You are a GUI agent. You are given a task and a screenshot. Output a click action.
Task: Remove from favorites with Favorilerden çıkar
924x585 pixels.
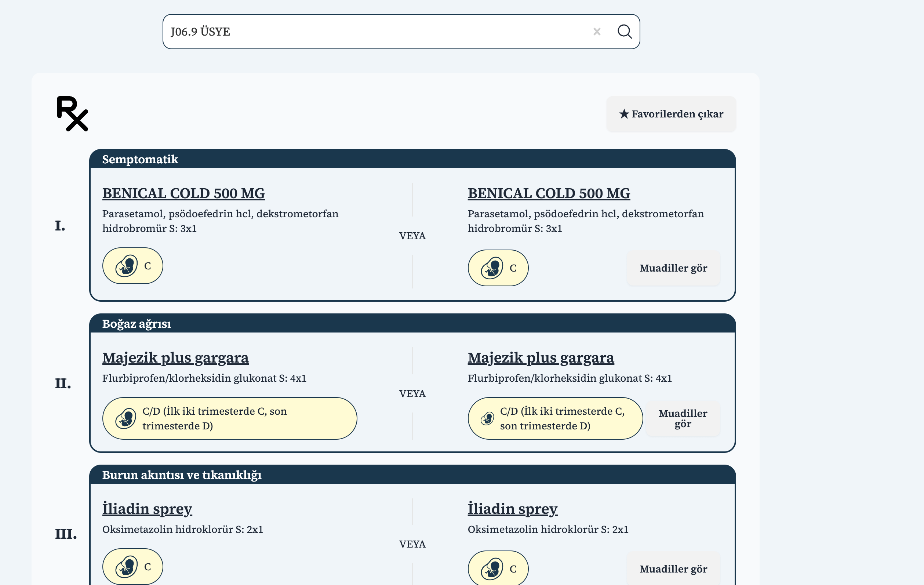pos(671,114)
